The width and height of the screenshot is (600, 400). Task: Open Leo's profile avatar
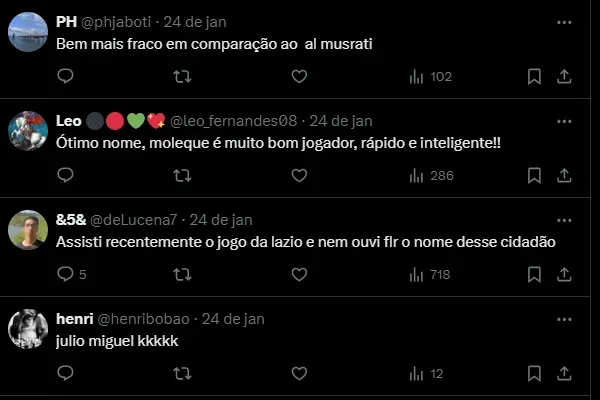point(28,130)
